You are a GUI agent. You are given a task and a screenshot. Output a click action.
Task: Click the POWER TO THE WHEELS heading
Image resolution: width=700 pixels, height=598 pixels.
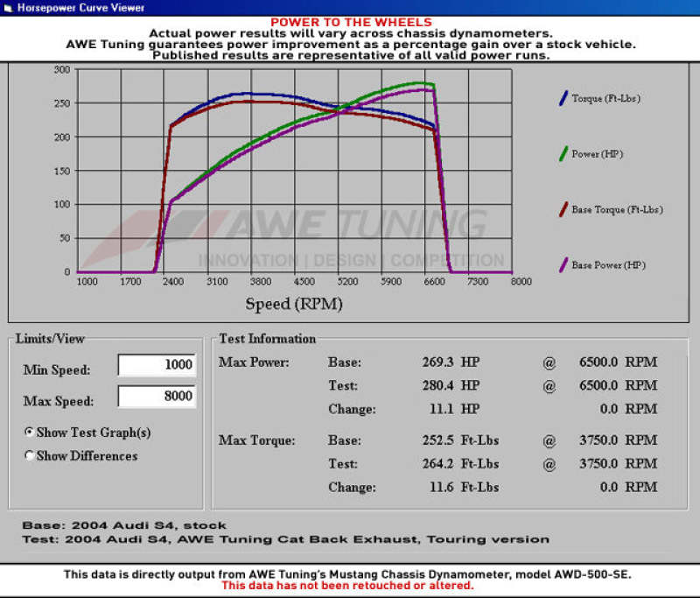(x=350, y=21)
